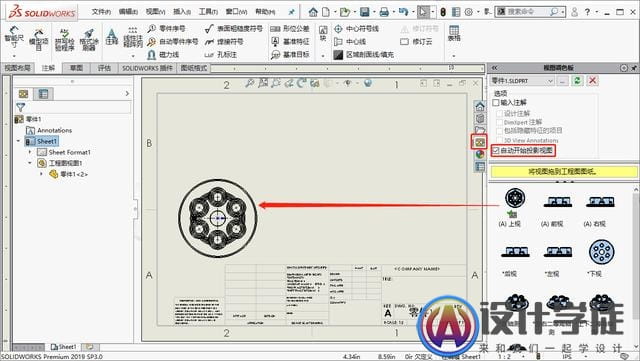
Task: Insert a 表面粗糙度符号 surface finish symbol
Action: pos(233,29)
